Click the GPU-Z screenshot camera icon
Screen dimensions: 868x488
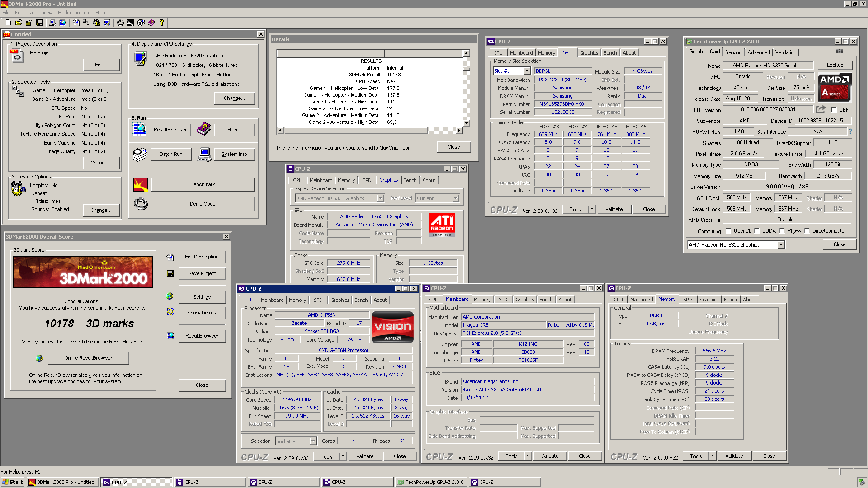coord(839,52)
